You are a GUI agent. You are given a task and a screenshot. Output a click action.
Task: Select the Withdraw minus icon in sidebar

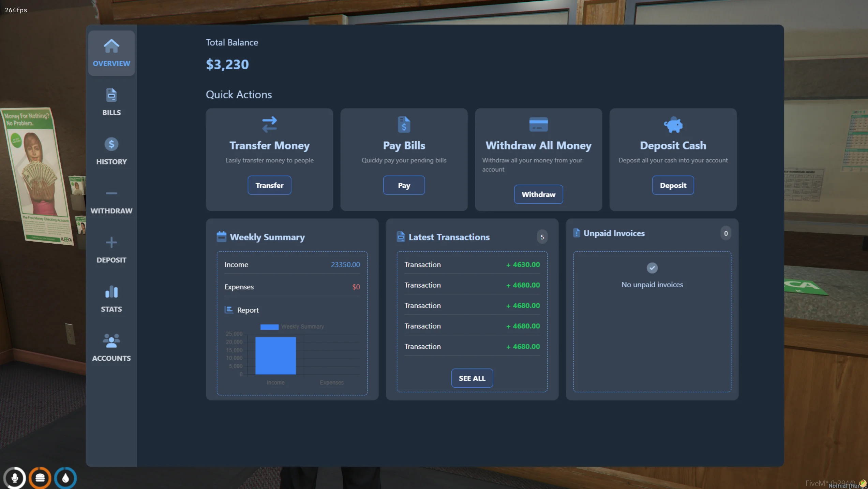click(x=111, y=193)
